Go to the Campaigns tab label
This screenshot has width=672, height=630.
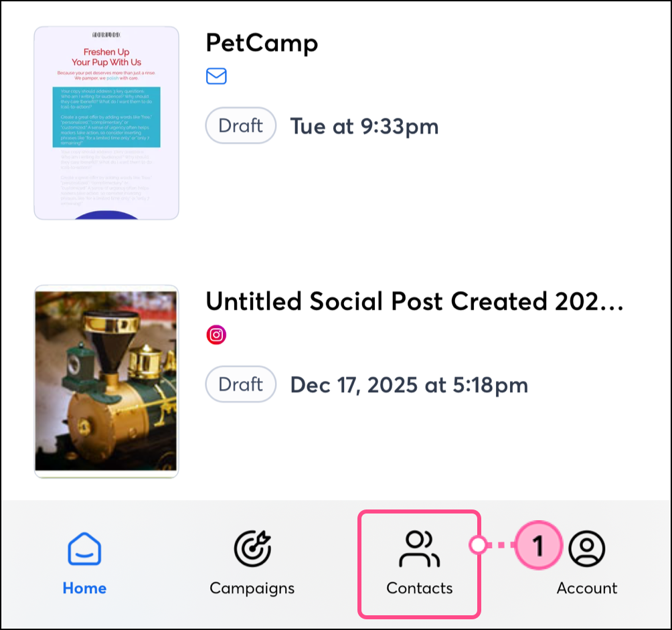252,588
